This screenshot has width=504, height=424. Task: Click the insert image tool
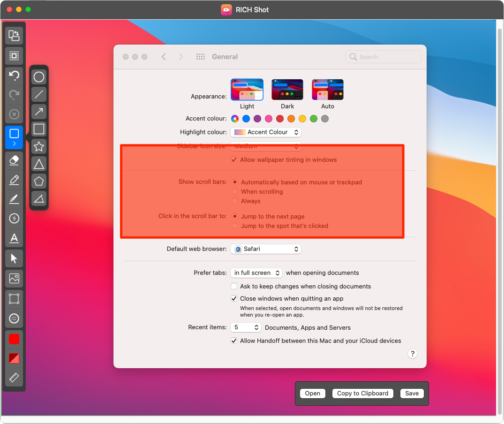tap(14, 279)
